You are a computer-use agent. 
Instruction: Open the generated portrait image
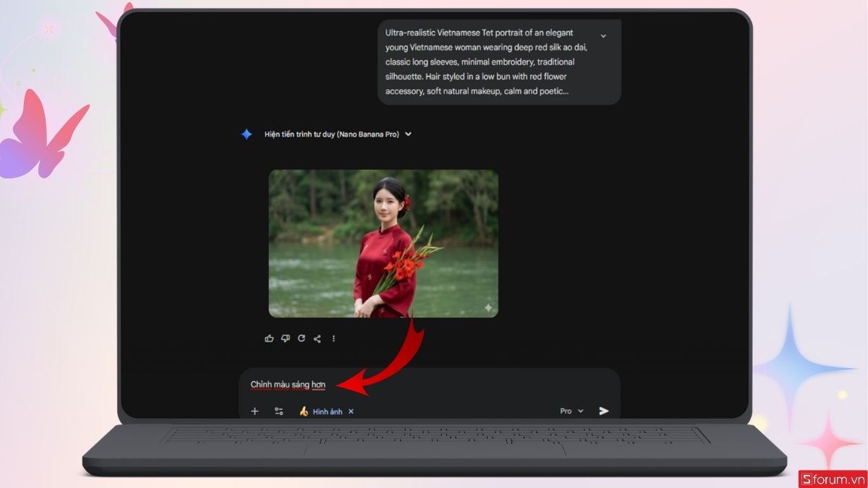[x=383, y=243]
